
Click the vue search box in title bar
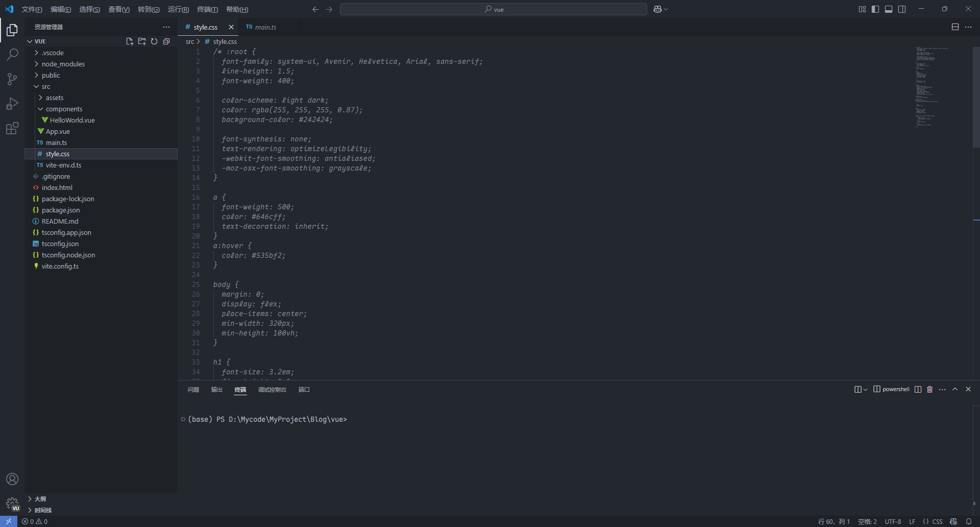click(493, 9)
